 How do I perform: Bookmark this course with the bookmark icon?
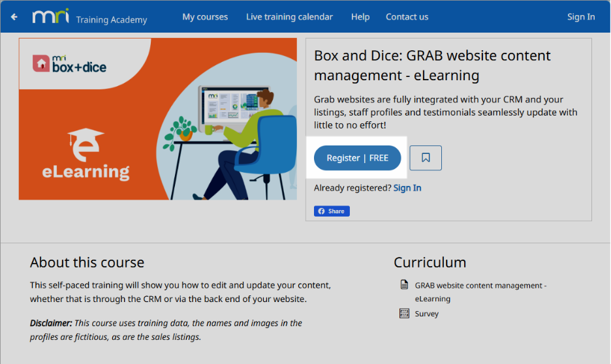click(x=426, y=158)
